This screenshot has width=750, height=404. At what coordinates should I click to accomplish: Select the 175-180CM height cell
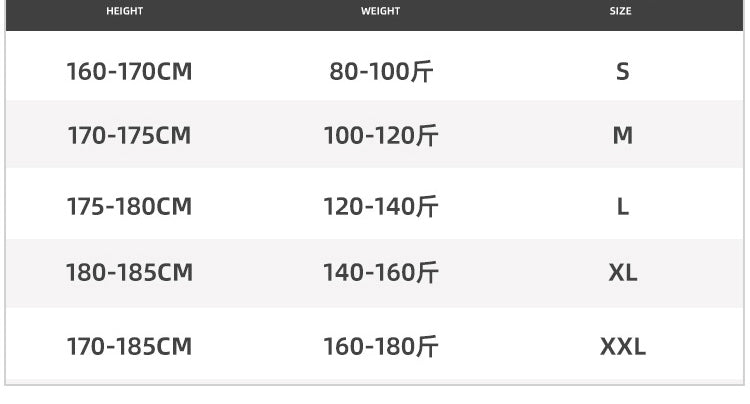point(129,207)
